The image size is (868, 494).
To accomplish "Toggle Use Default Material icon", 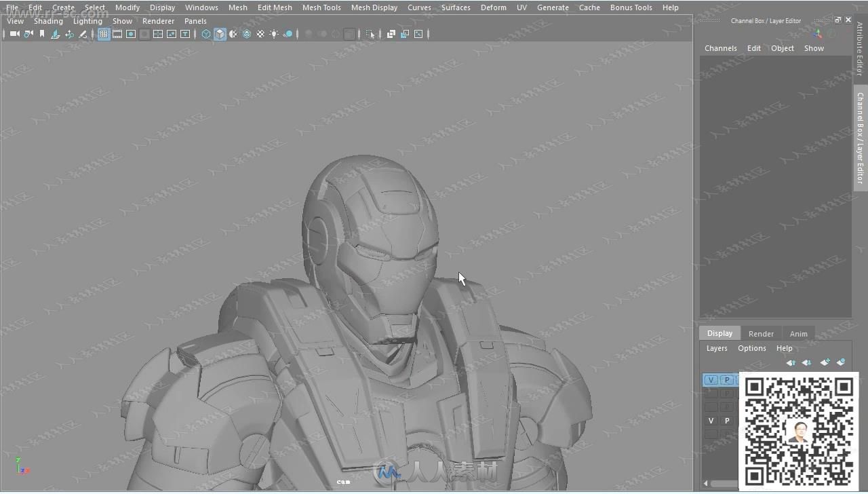I will click(233, 34).
